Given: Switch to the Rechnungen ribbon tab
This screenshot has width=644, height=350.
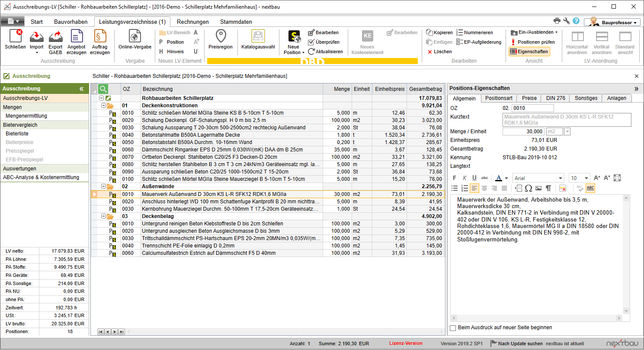Looking at the screenshot, I should coord(192,22).
